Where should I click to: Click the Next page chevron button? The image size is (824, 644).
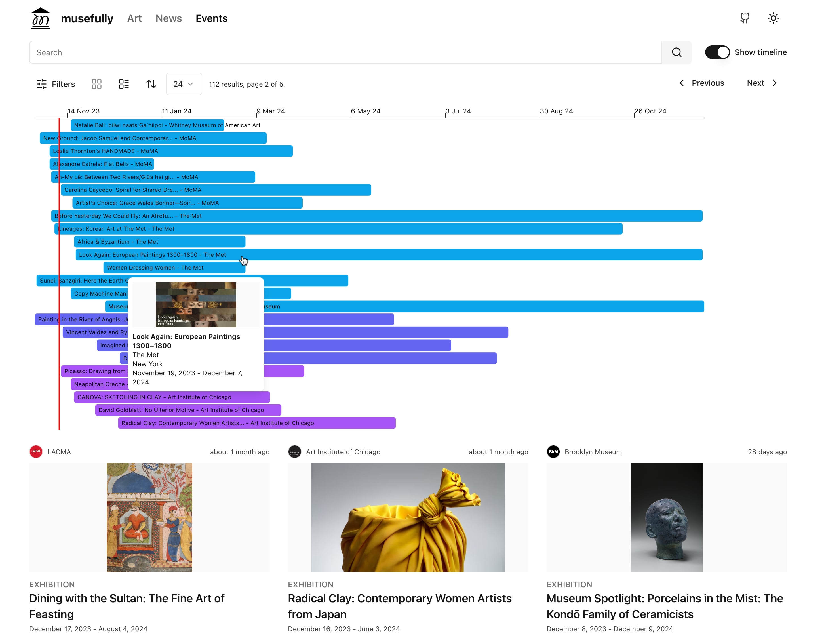click(776, 82)
